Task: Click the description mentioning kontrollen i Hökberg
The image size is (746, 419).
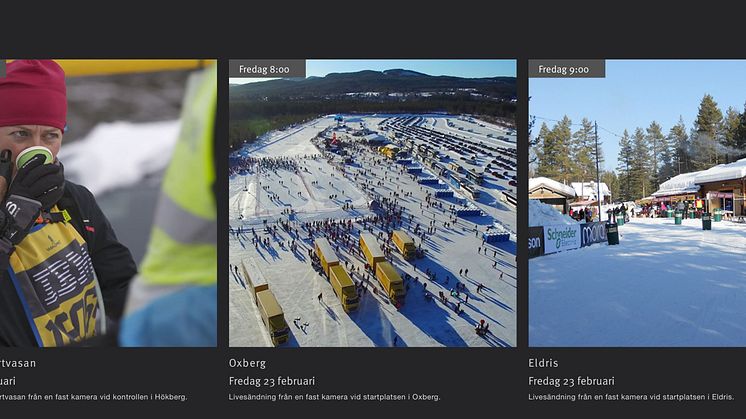Action: 94,397
